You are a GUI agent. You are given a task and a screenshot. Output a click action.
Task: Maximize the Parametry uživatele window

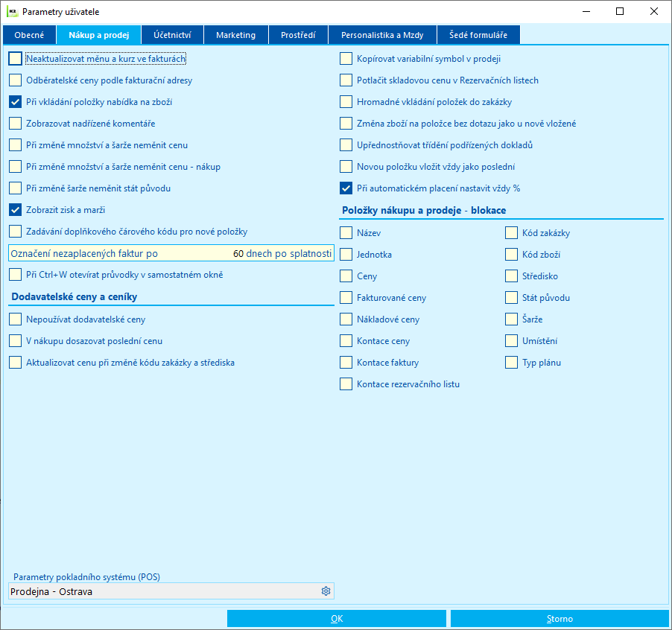click(620, 12)
